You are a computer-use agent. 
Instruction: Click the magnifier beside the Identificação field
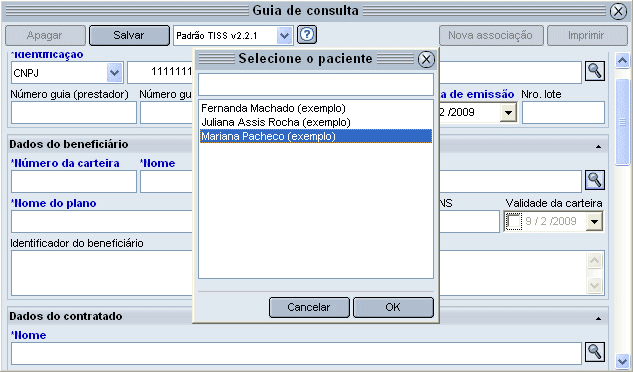tap(595, 71)
